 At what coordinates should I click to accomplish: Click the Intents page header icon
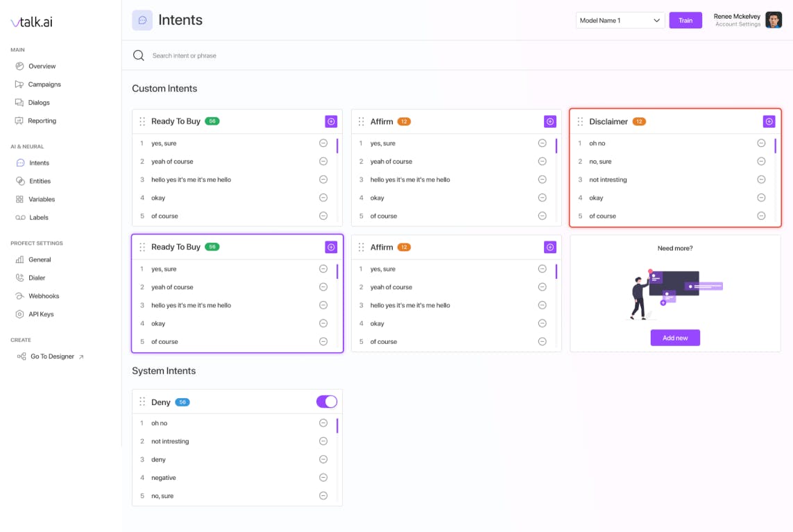point(142,20)
